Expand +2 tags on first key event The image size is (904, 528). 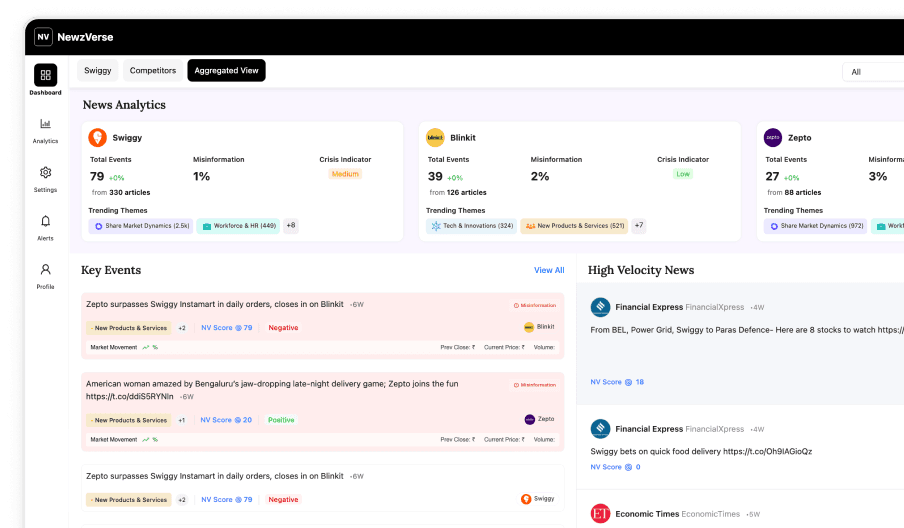[182, 328]
